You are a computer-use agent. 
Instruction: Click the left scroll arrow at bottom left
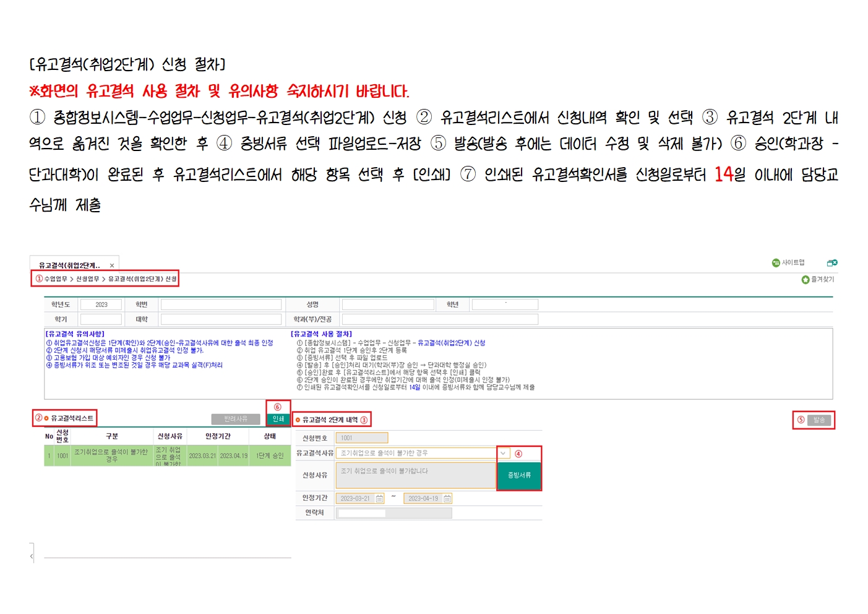[x=32, y=556]
